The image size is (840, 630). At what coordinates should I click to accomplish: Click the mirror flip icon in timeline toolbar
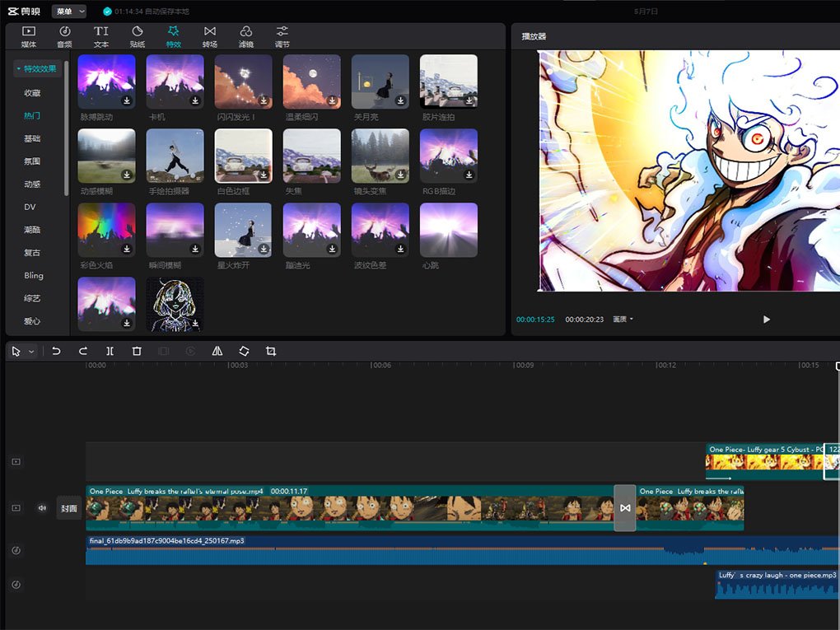pos(217,351)
